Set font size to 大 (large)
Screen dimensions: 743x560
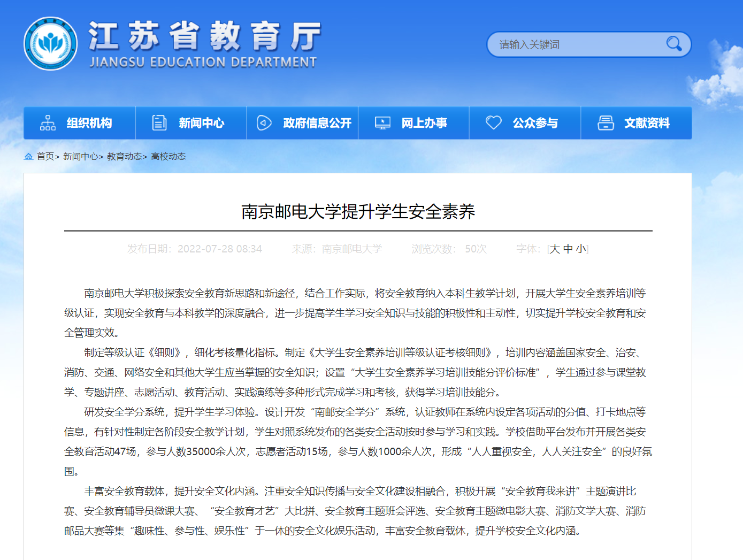click(x=555, y=249)
